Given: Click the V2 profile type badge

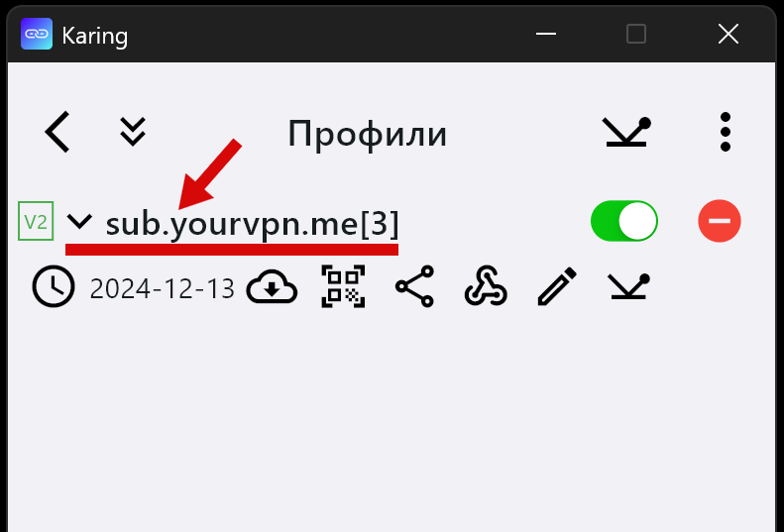Looking at the screenshot, I should (36, 221).
